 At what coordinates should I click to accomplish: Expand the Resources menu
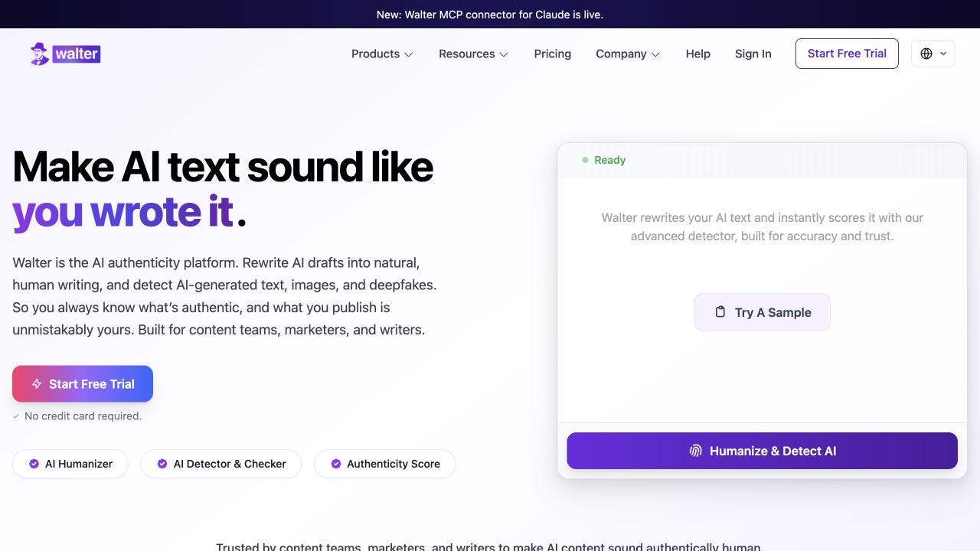pos(473,54)
